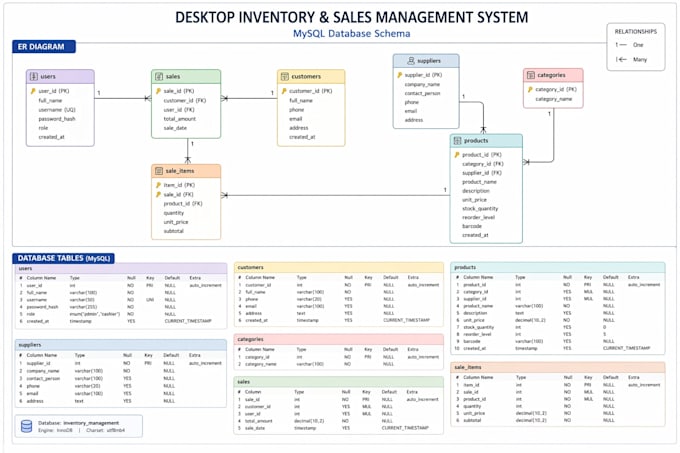Screen dimensions: 680x453
Task: Click the sales entity table icon
Action: [x=159, y=77]
